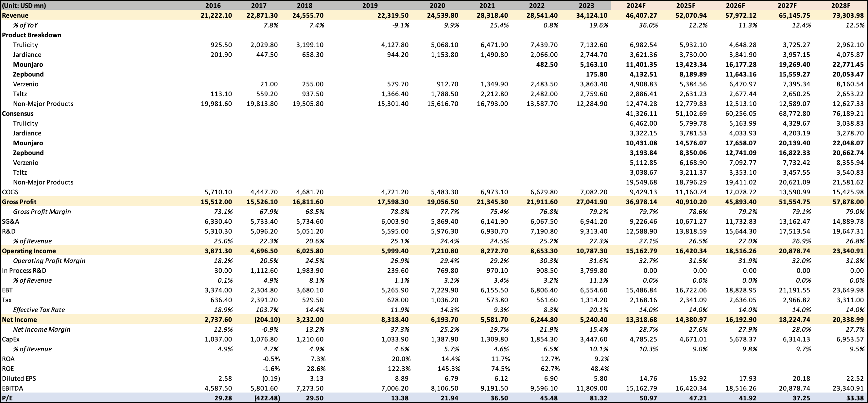Select the Net Income row label
The height and width of the screenshot is (403, 868).
pos(19,319)
